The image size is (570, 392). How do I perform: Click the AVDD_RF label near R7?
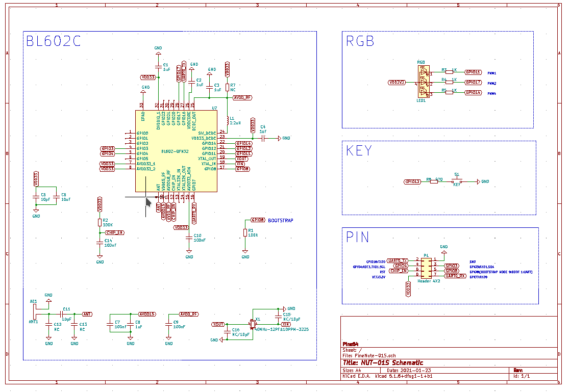coord(242,98)
